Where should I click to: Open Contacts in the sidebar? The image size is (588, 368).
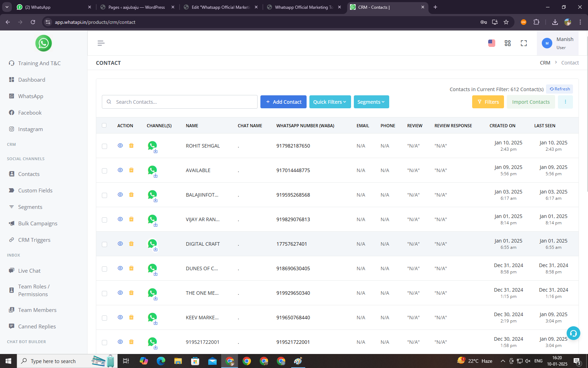[29, 174]
